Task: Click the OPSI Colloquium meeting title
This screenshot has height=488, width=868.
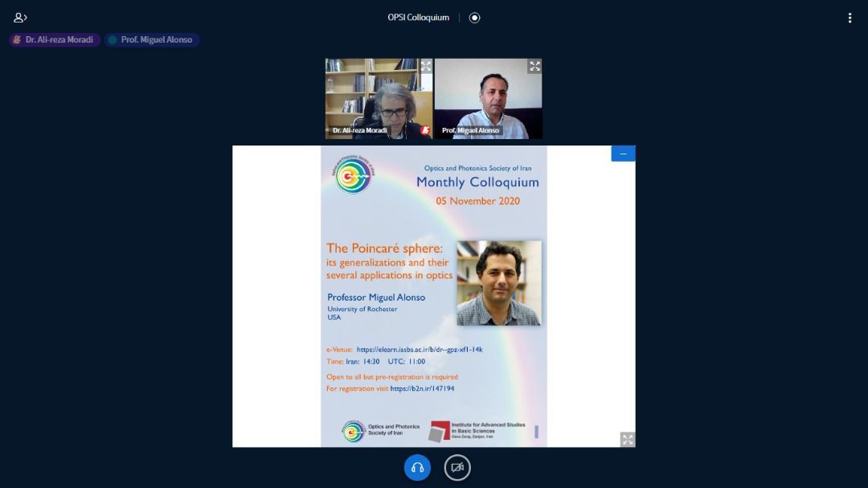Action: click(x=418, y=18)
